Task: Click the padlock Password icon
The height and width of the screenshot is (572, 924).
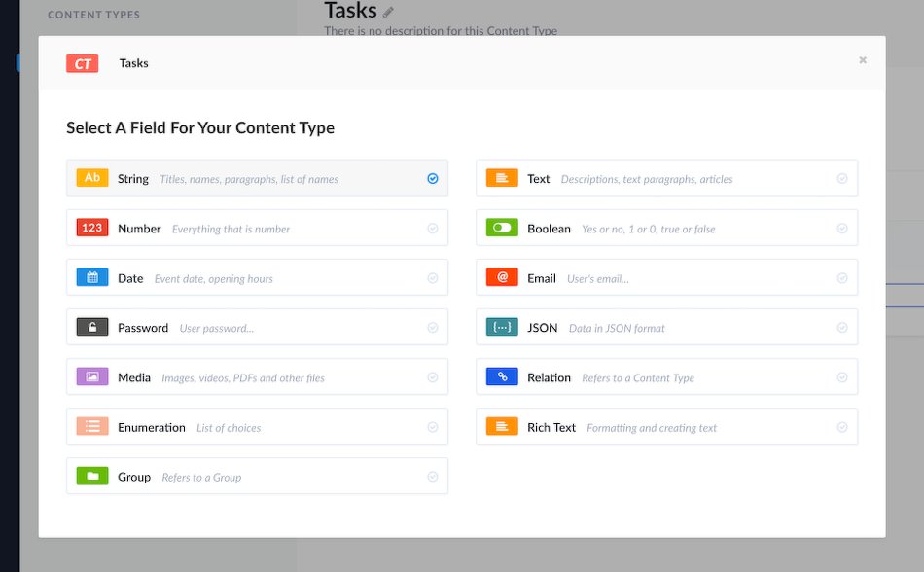Action: [92, 327]
